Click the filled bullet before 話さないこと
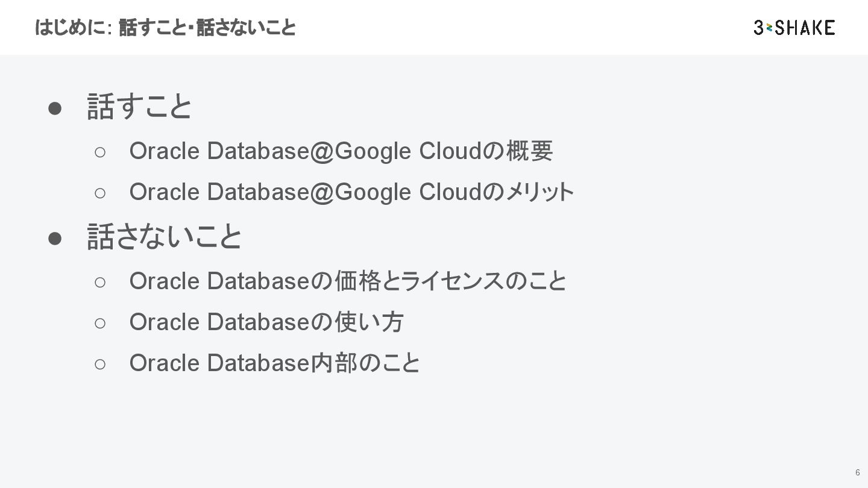Image resolution: width=868 pixels, height=488 pixels. [x=55, y=237]
